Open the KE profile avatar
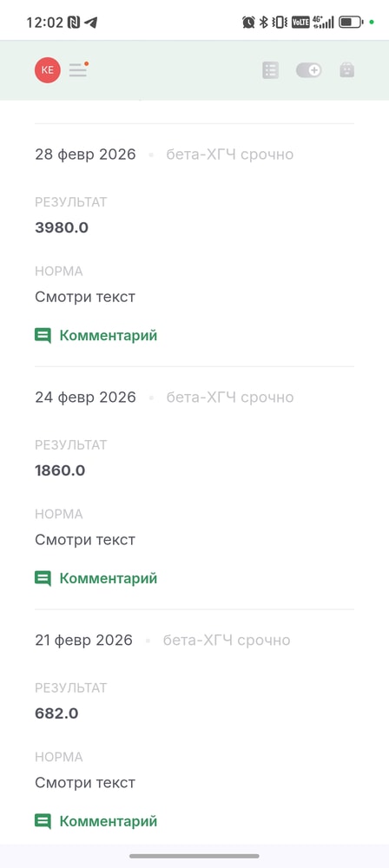 point(48,70)
